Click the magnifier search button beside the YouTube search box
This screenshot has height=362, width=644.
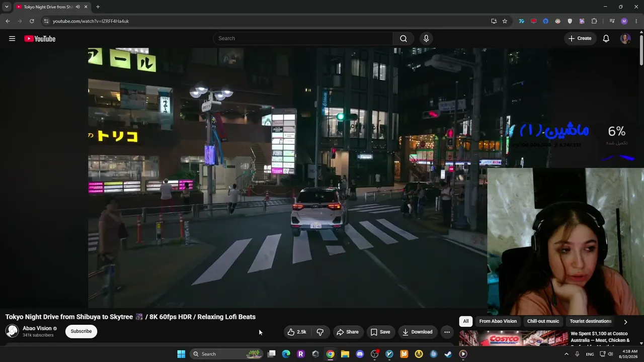pyautogui.click(x=404, y=39)
